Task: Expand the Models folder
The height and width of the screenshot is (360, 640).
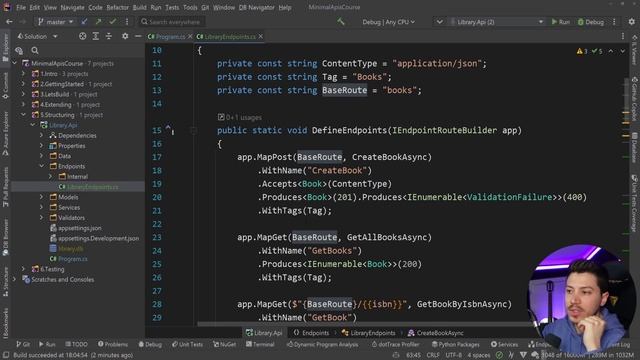Action: tap(42, 197)
